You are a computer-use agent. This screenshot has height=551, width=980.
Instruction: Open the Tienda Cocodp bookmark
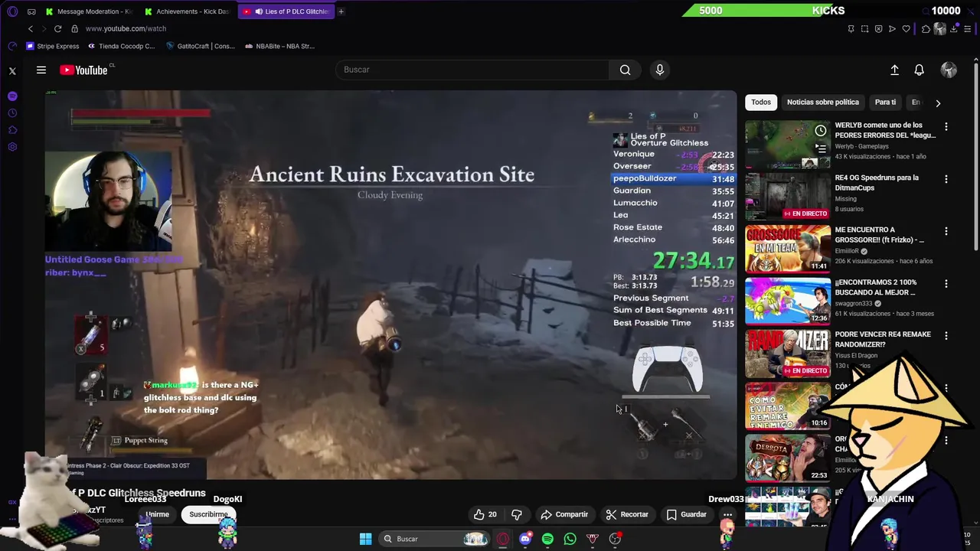pyautogui.click(x=122, y=46)
